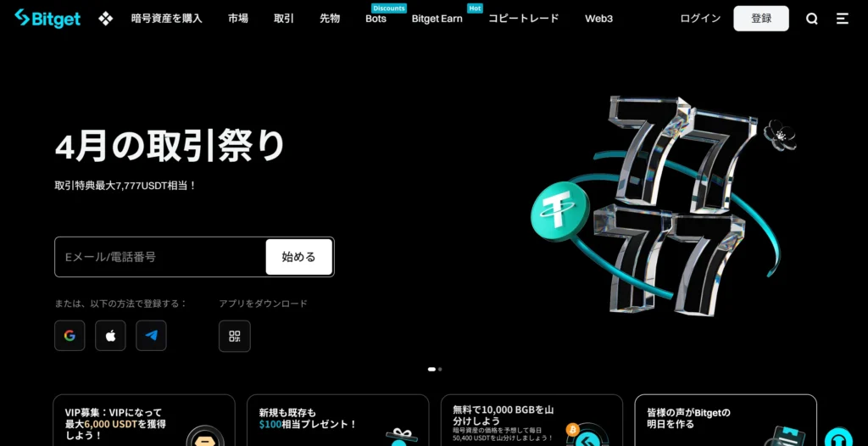Click the 取引特典最大7,777USDT相当 text
Screen dimensions: 868x446
tap(125, 186)
